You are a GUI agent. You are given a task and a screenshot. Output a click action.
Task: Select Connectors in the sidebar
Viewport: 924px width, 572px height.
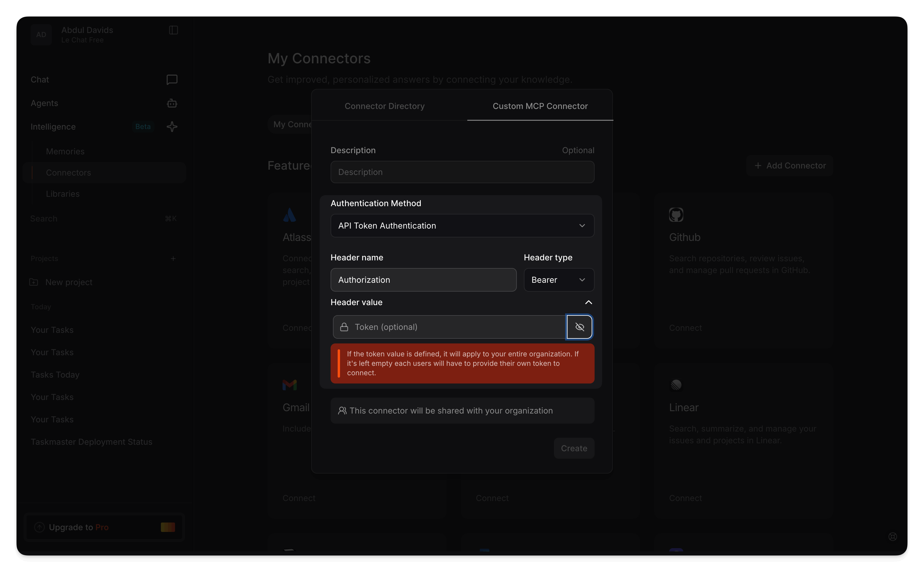coord(104,173)
